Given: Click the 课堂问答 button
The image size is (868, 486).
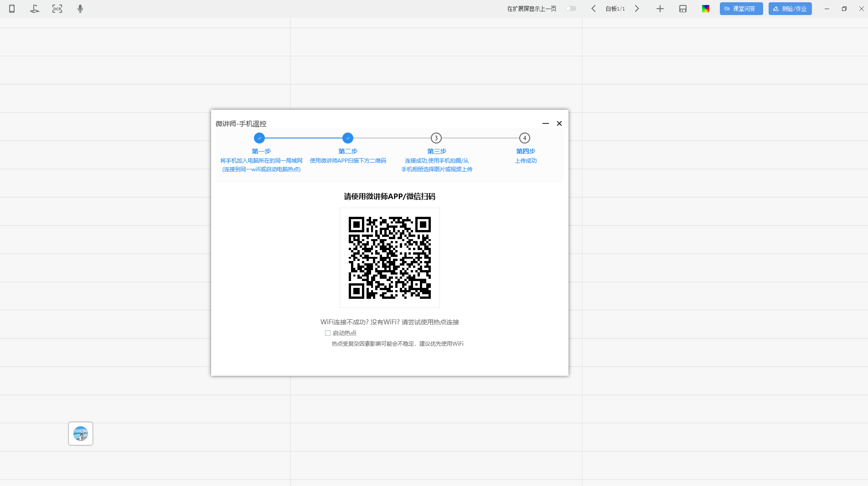Looking at the screenshot, I should click(x=741, y=9).
